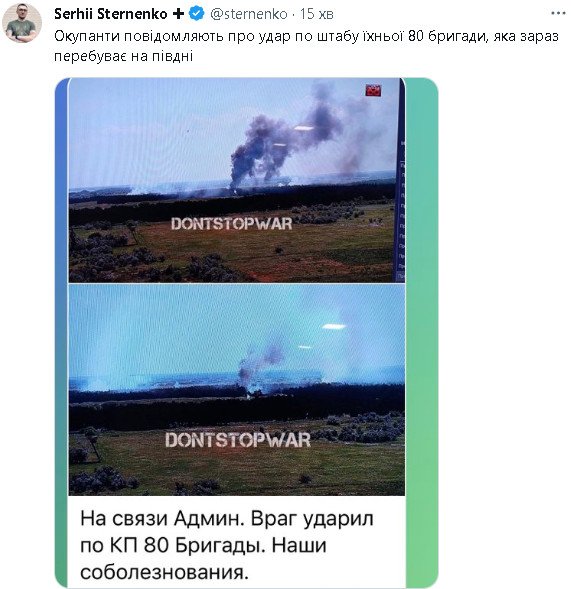Open Serhii Sternenko's profile avatar

(x=21, y=23)
